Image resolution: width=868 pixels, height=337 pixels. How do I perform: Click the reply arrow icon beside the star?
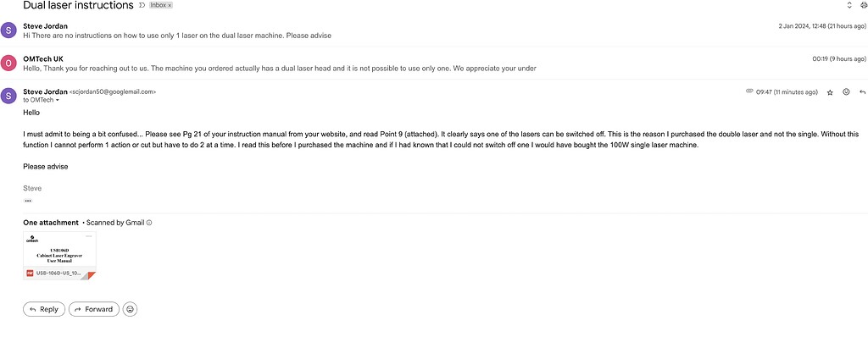(x=862, y=91)
